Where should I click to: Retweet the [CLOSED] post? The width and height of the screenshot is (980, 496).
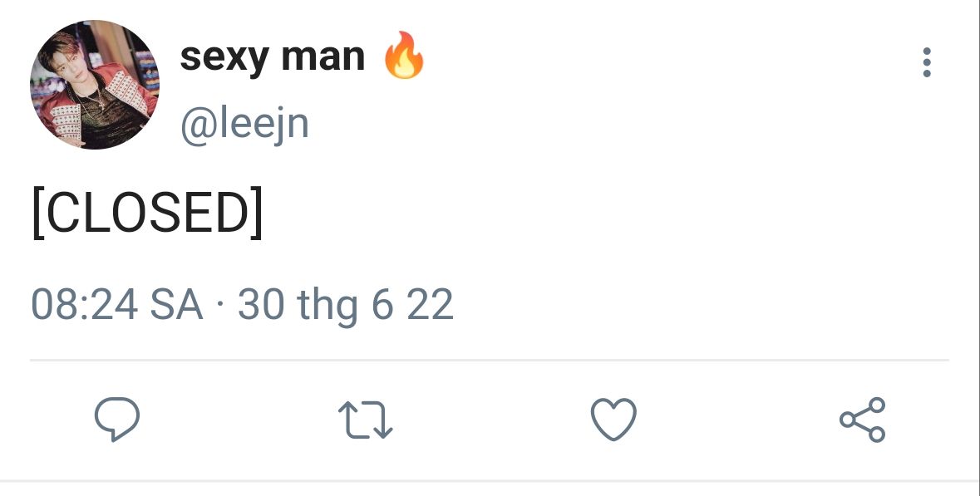point(365,420)
